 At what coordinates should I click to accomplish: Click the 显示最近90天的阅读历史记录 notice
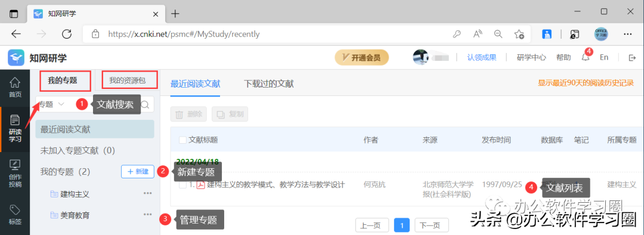click(x=586, y=82)
